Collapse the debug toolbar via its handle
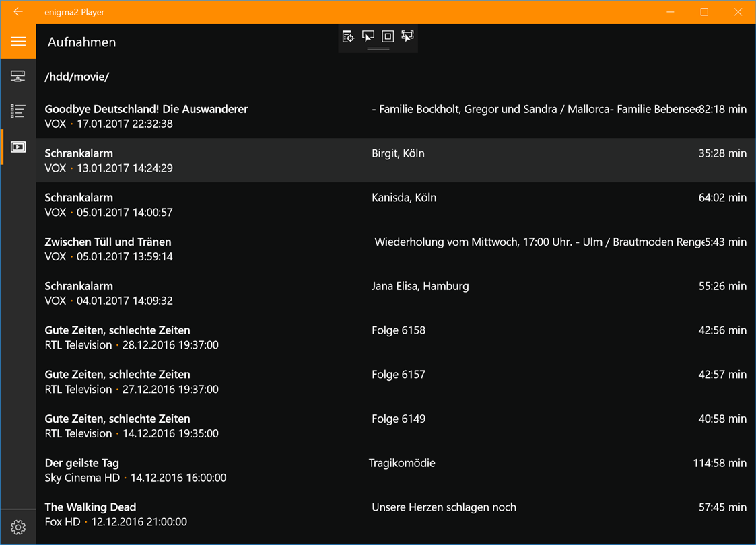This screenshot has height=545, width=756. coord(378,49)
